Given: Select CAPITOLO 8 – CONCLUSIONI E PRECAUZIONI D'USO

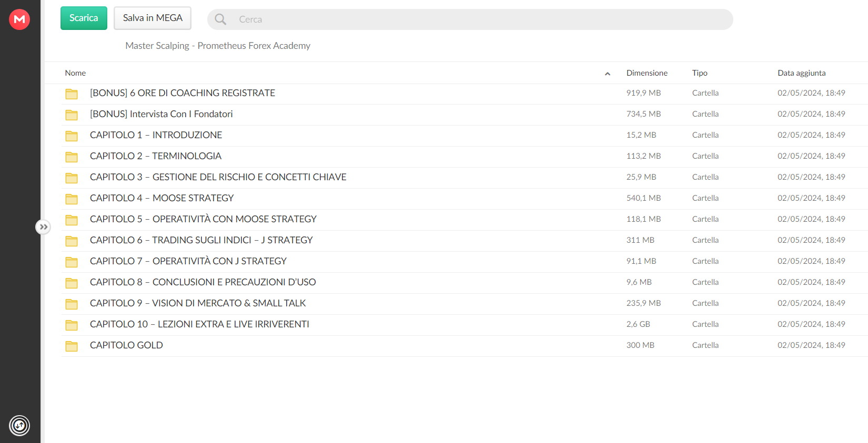Looking at the screenshot, I should [x=203, y=282].
